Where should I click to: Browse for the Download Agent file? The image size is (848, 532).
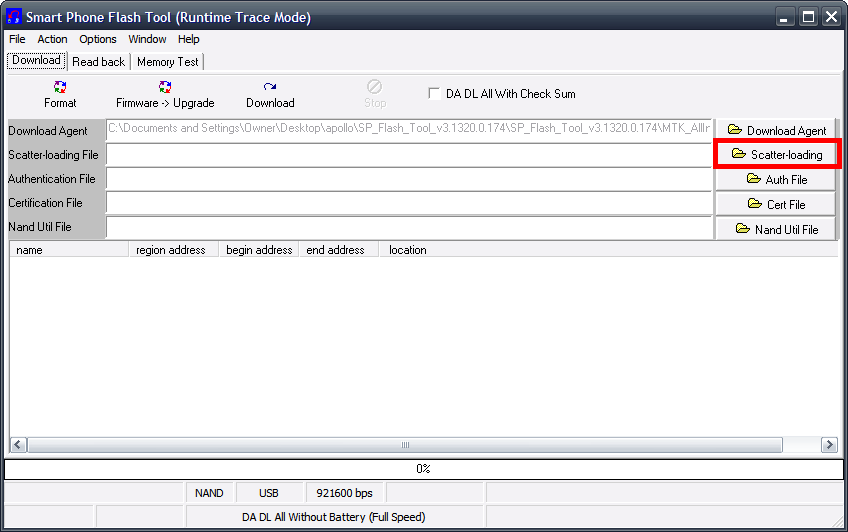pyautogui.click(x=777, y=130)
